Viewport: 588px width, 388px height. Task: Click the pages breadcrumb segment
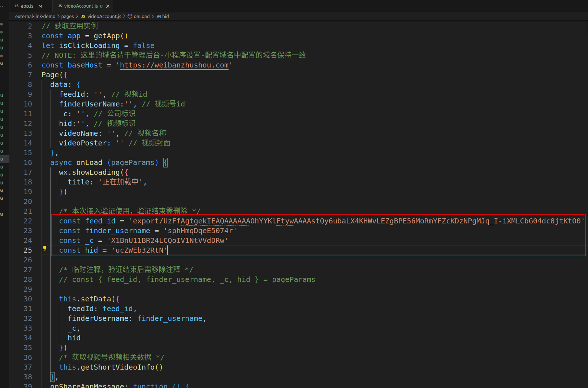point(67,16)
